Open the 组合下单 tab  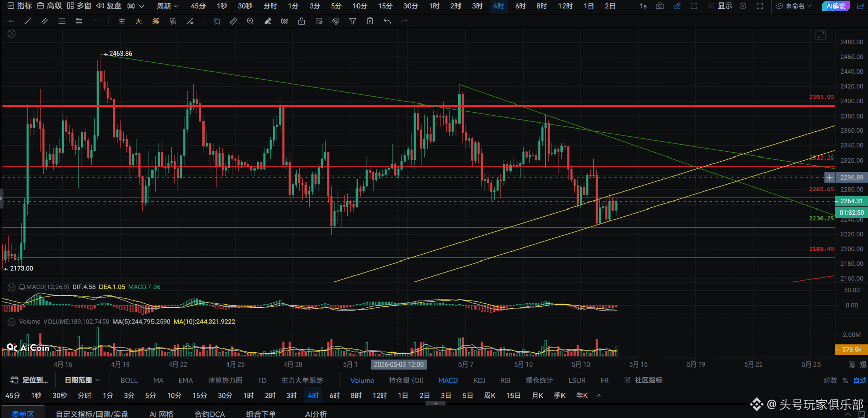[x=261, y=414]
